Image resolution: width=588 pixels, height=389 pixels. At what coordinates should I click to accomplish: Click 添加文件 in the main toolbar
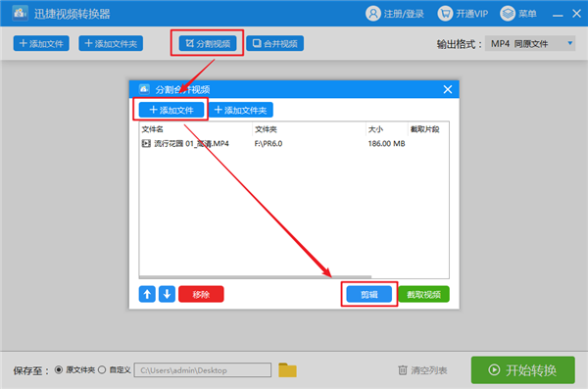click(41, 43)
